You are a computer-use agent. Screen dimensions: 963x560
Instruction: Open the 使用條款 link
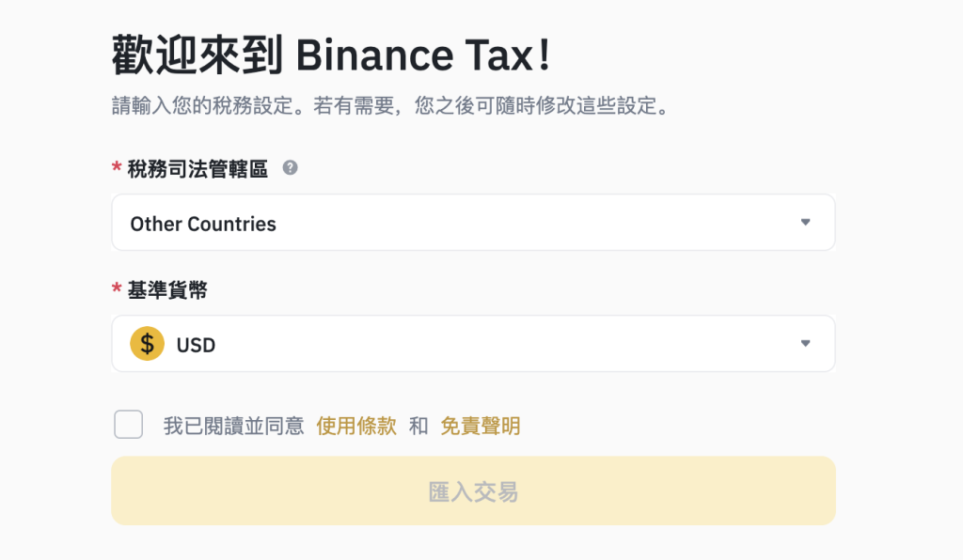coord(356,427)
